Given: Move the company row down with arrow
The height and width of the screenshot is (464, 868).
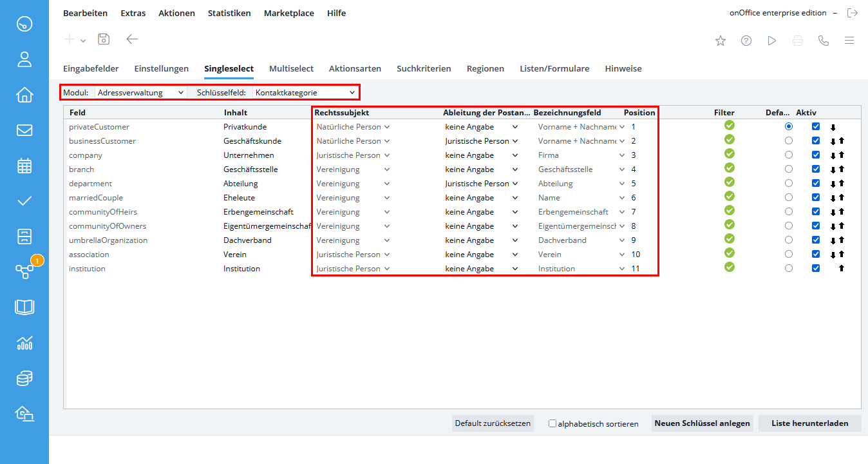Looking at the screenshot, I should [833, 156].
